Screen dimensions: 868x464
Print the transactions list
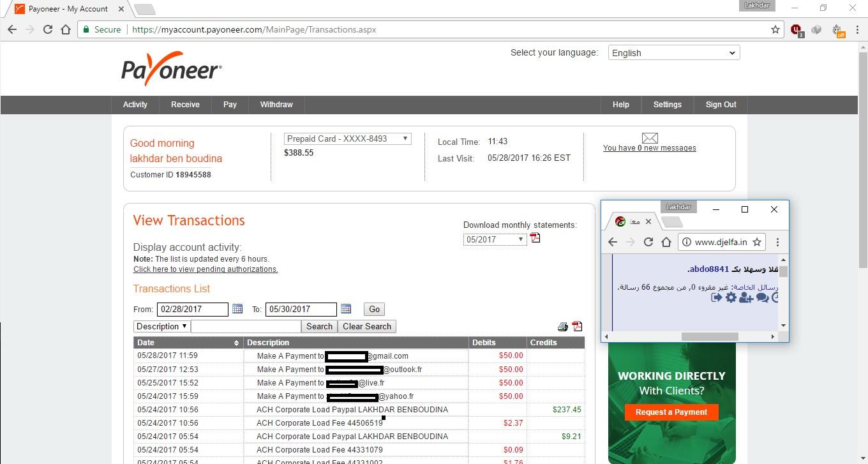pyautogui.click(x=562, y=327)
